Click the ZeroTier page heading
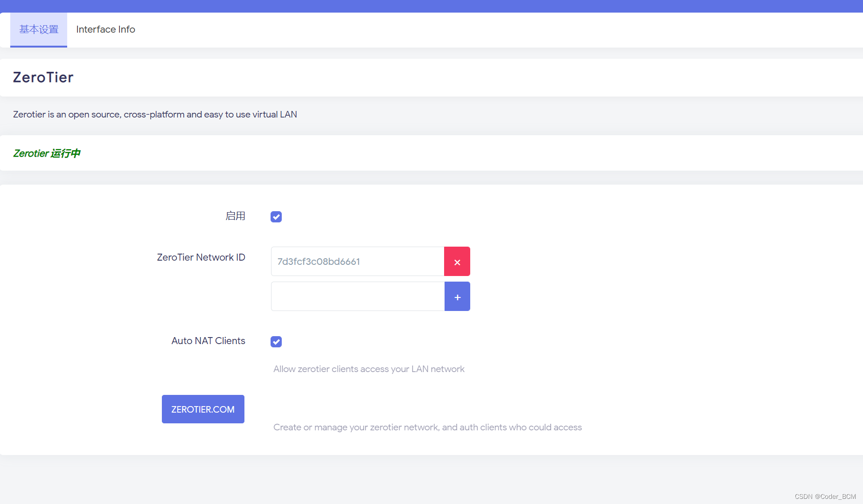Screen dimensions: 863x504 point(43,77)
